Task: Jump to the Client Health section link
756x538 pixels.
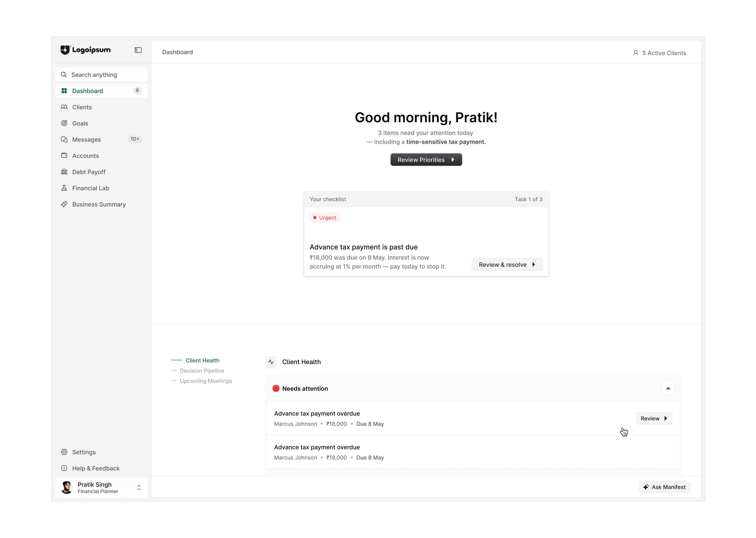Action: click(x=202, y=361)
